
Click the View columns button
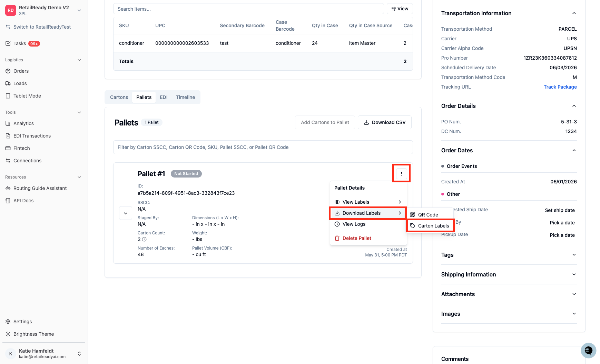point(400,9)
